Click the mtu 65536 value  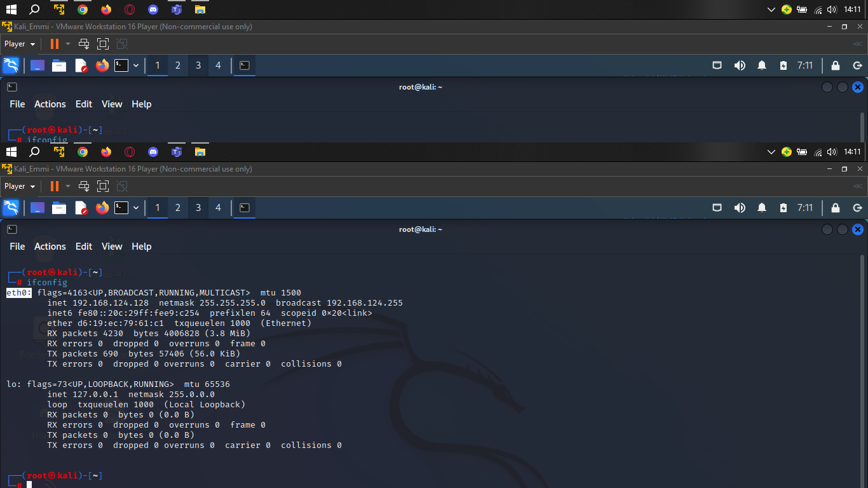[x=207, y=384]
